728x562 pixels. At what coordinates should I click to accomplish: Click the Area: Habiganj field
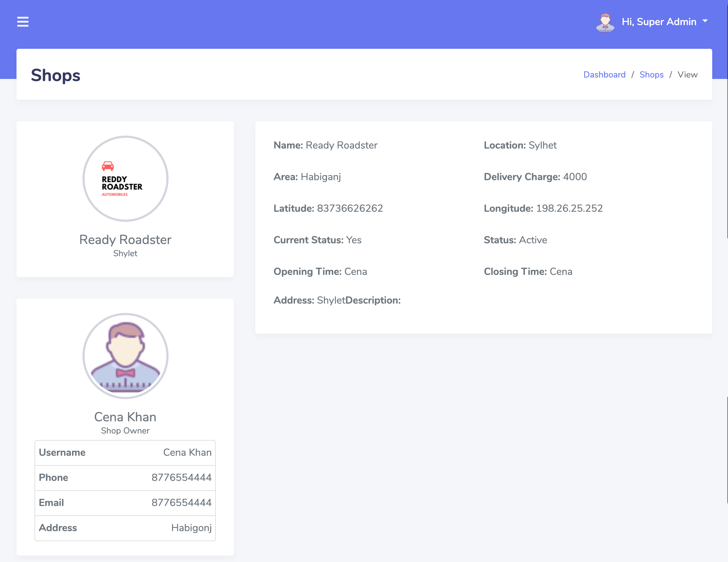(x=307, y=177)
